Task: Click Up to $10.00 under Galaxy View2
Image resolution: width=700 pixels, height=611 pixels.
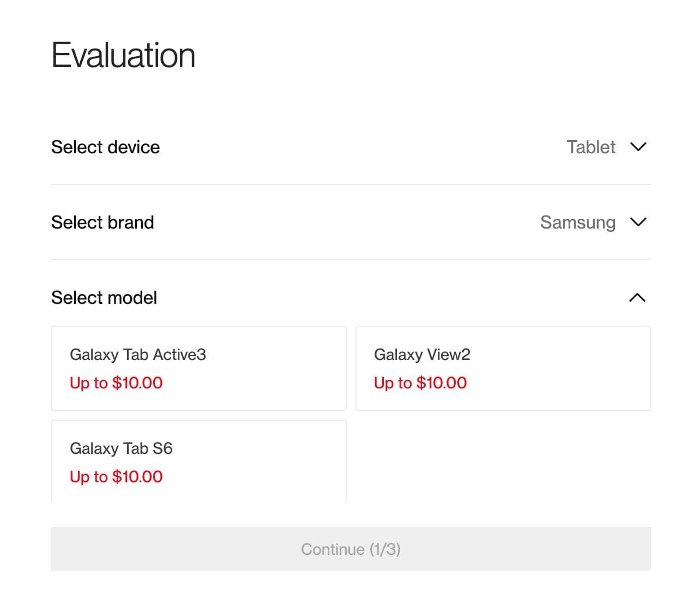Action: 420,382
